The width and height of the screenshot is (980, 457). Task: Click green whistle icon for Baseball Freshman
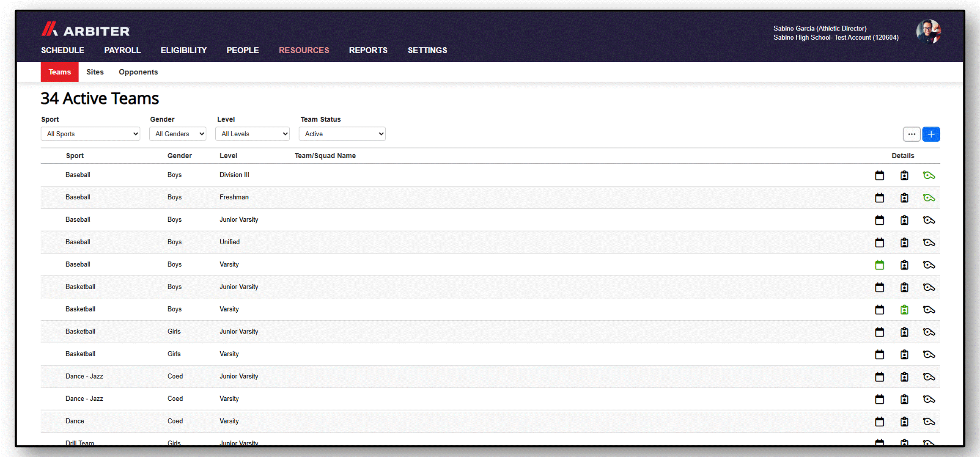[x=929, y=198]
